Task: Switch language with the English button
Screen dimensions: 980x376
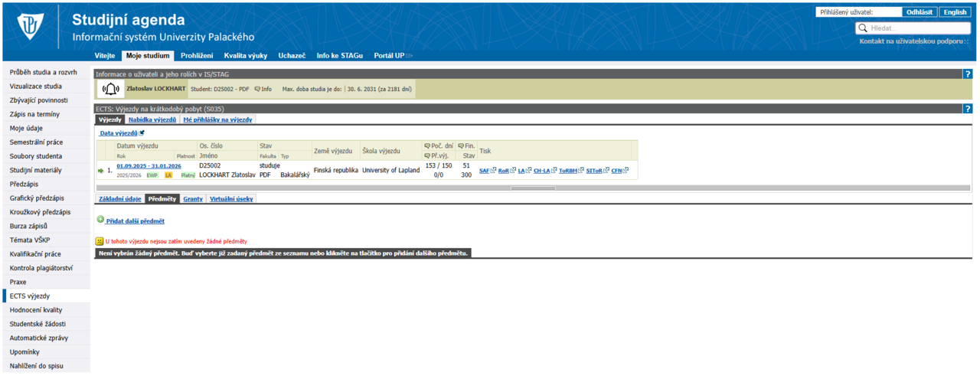Action: click(955, 12)
